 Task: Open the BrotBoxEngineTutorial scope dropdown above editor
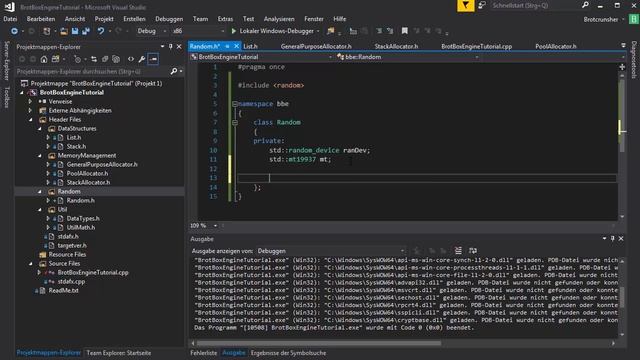tap(261, 57)
